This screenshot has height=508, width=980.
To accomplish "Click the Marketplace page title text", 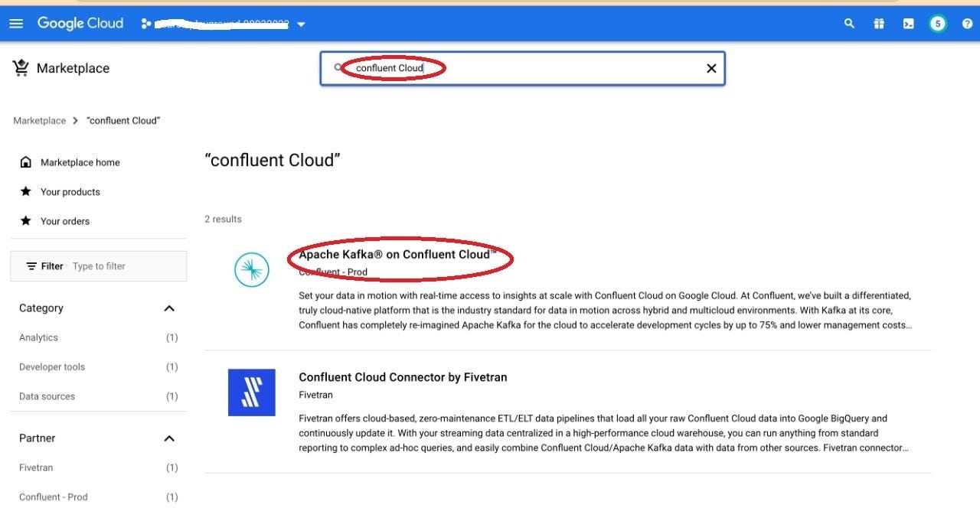I will [x=73, y=68].
